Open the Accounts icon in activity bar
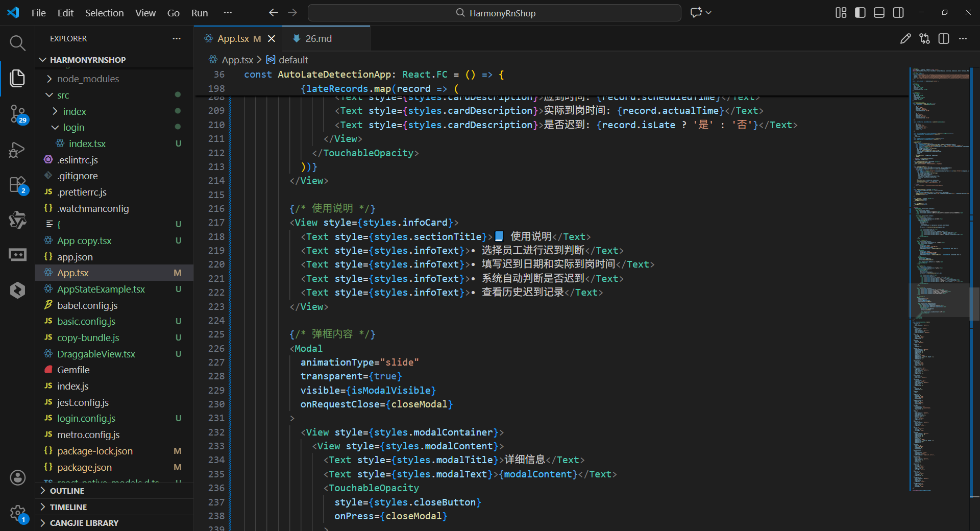Viewport: 980px width, 531px height. [x=17, y=477]
